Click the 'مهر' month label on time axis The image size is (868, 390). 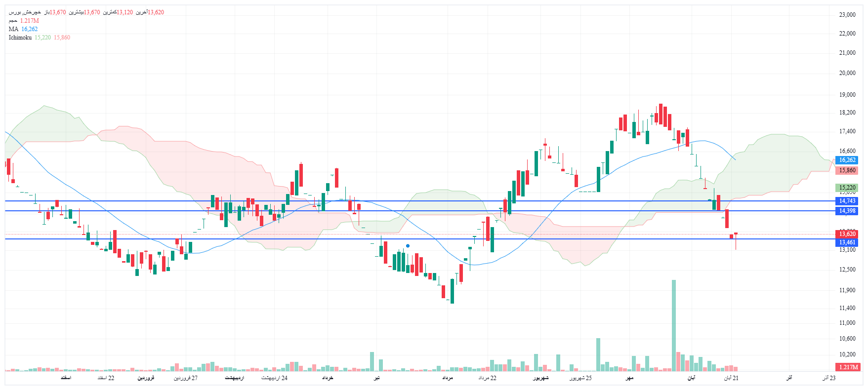click(x=629, y=378)
